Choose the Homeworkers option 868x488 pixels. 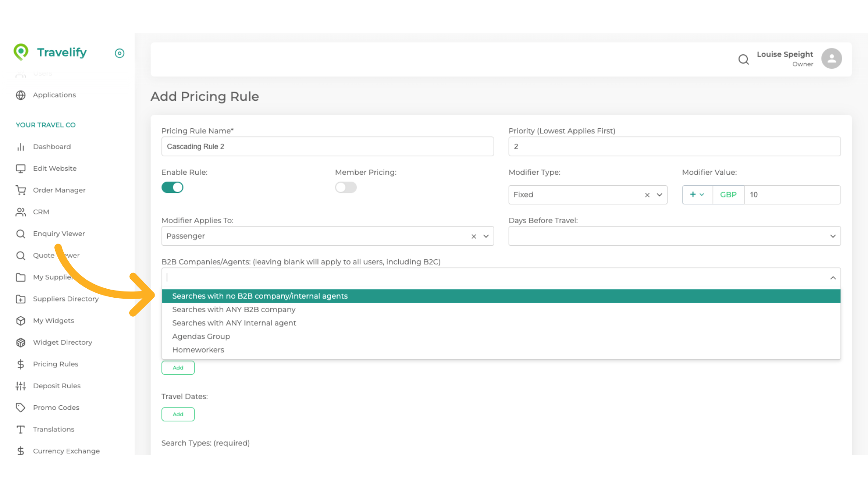(x=198, y=350)
